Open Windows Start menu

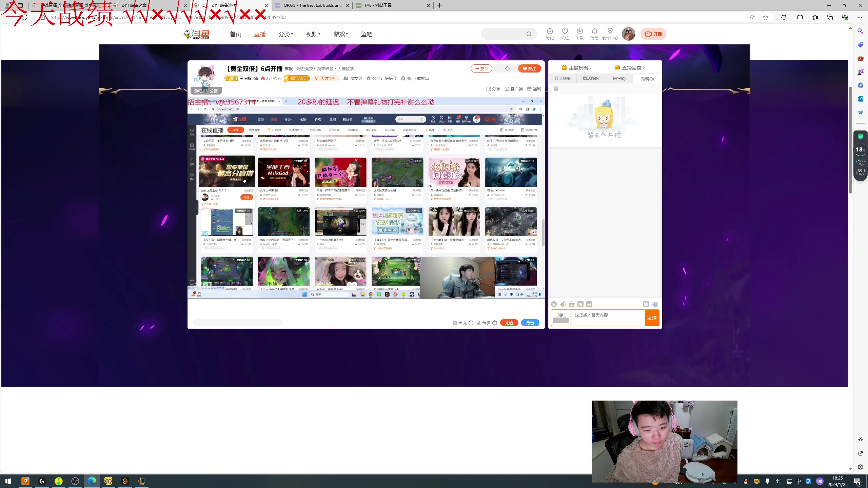pyautogui.click(x=8, y=481)
